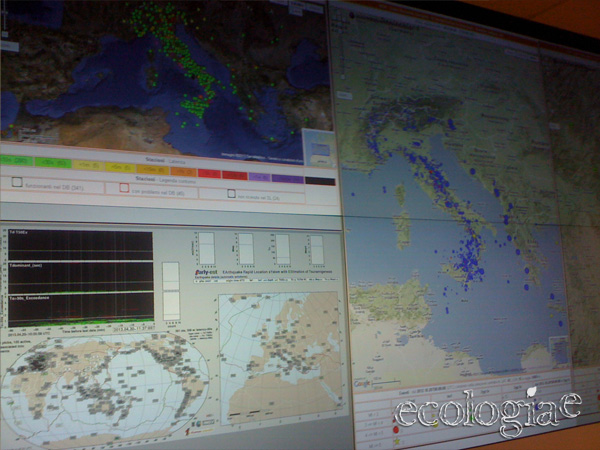Toggle the red 'con problemi nel DB' checkbox
The width and height of the screenshot is (600, 450).
point(124,187)
